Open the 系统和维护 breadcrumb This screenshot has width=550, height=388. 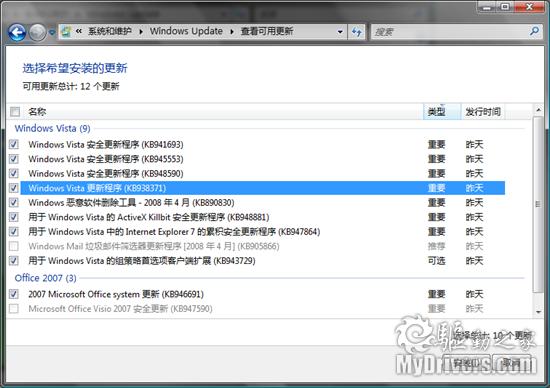click(x=110, y=31)
